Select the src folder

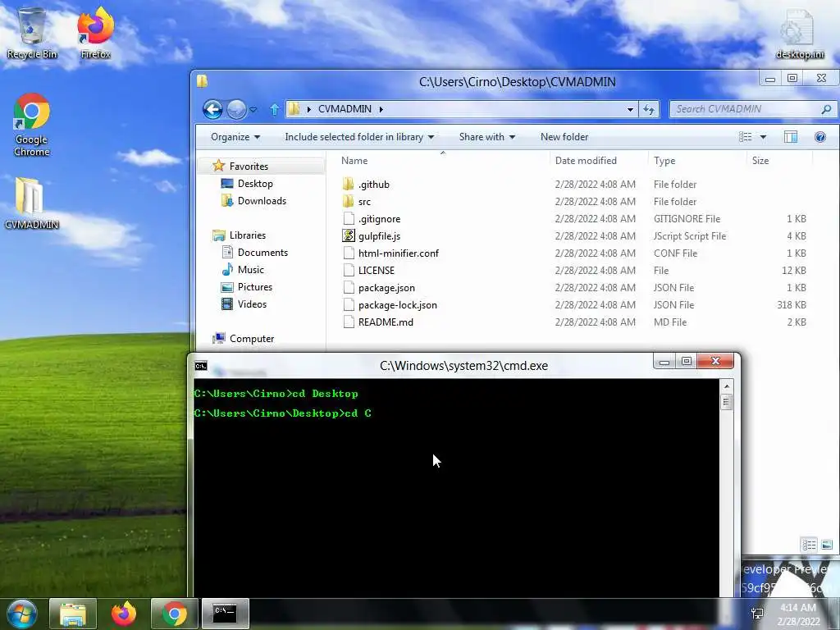364,202
